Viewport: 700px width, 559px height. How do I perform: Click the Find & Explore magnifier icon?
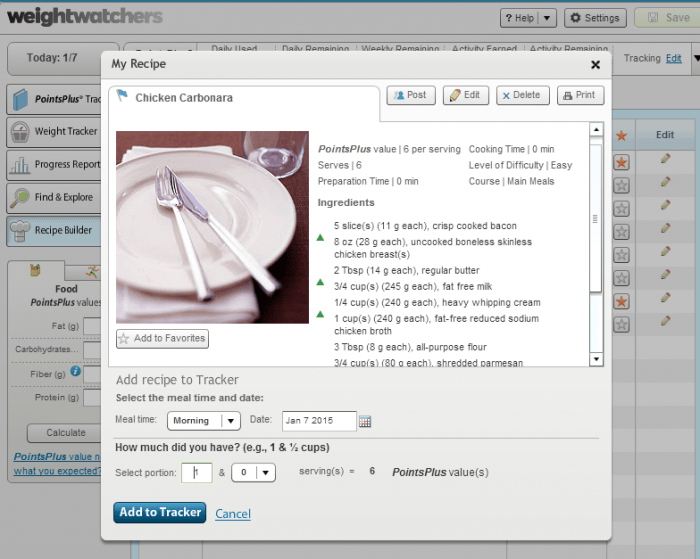coord(19,197)
